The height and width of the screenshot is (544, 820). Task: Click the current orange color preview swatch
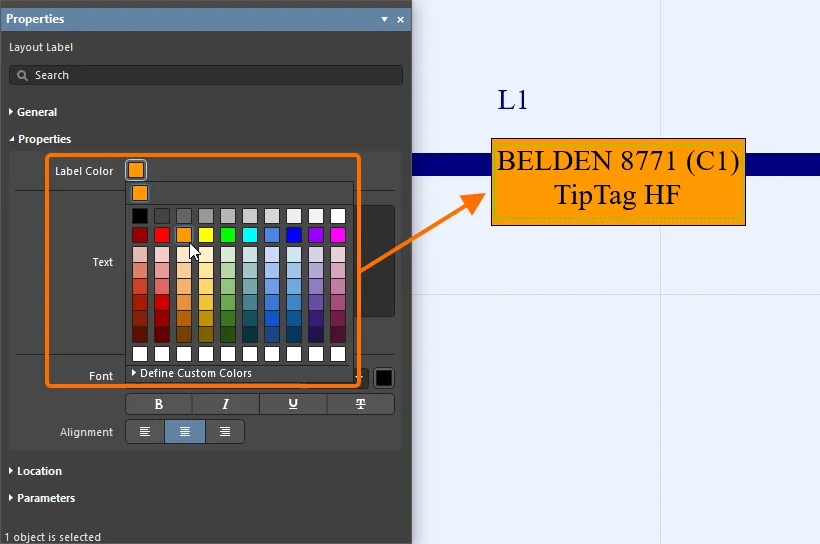coord(140,193)
